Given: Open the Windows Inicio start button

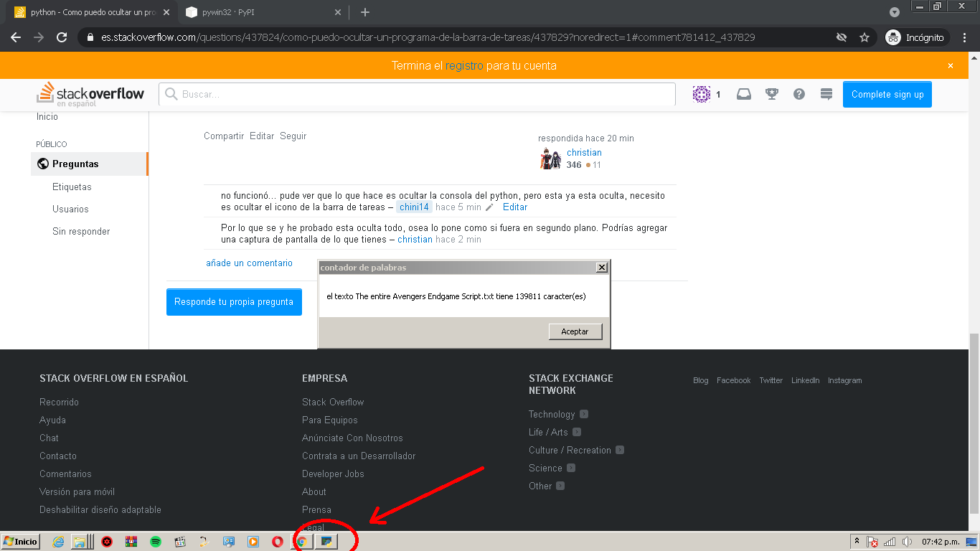Looking at the screenshot, I should tap(21, 542).
